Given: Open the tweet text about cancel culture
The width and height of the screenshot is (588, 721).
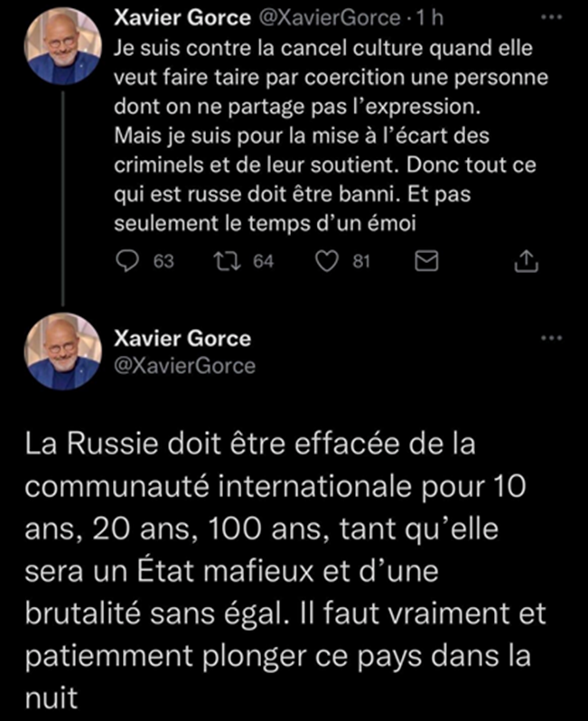Looking at the screenshot, I should 331,136.
